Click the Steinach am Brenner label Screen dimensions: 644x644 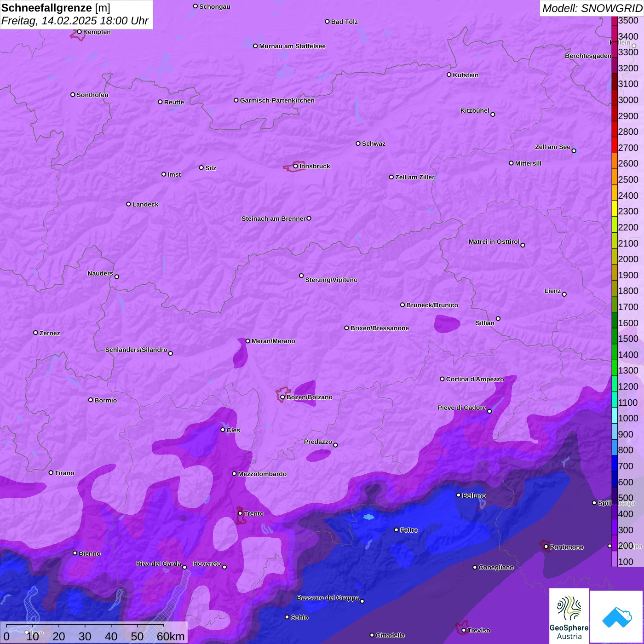click(x=274, y=218)
